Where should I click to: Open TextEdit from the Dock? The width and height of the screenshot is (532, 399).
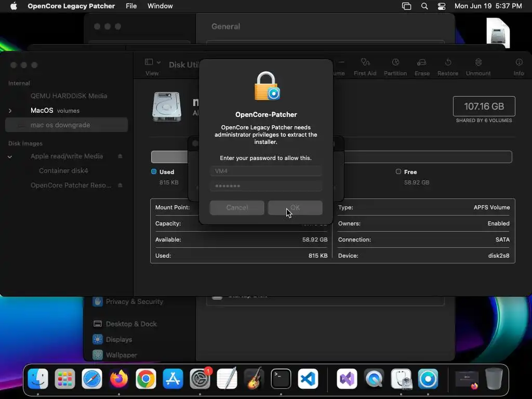pos(227,379)
